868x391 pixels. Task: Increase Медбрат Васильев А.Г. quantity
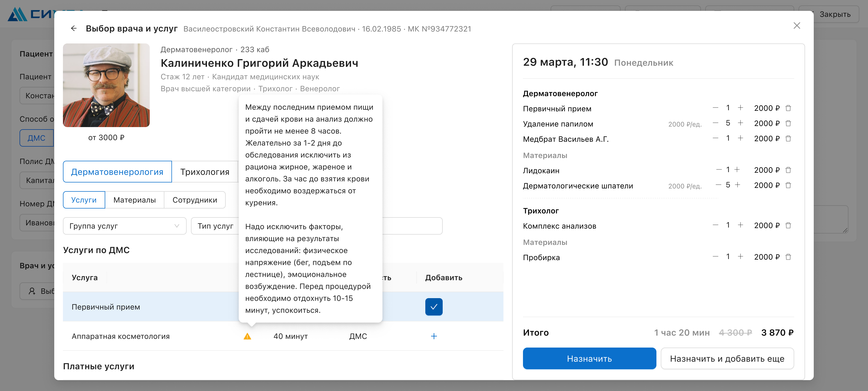point(740,138)
